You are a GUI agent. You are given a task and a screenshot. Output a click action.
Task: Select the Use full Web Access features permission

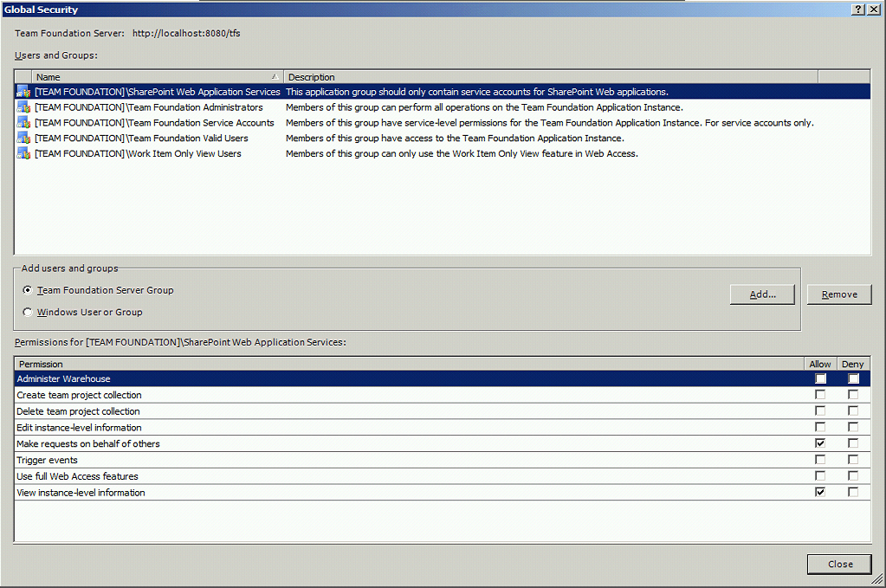click(443, 476)
